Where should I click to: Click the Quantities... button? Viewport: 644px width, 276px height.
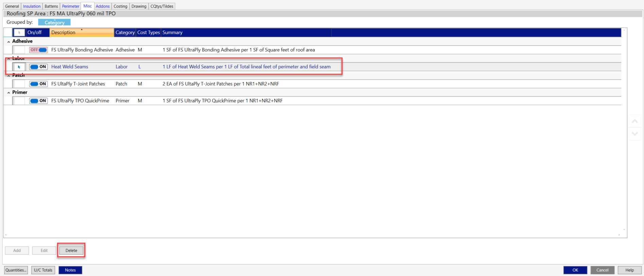point(16,270)
